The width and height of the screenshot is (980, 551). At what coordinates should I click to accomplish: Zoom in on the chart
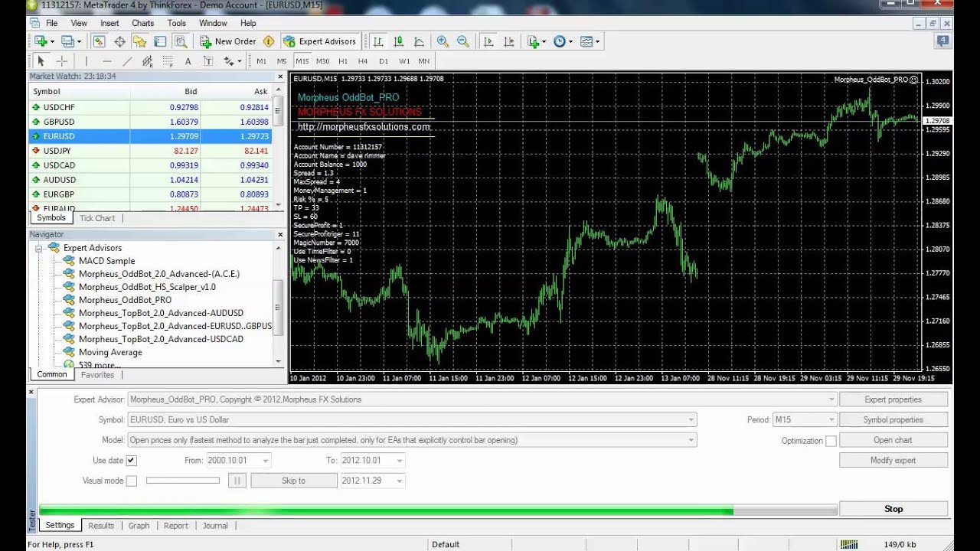[x=443, y=41]
